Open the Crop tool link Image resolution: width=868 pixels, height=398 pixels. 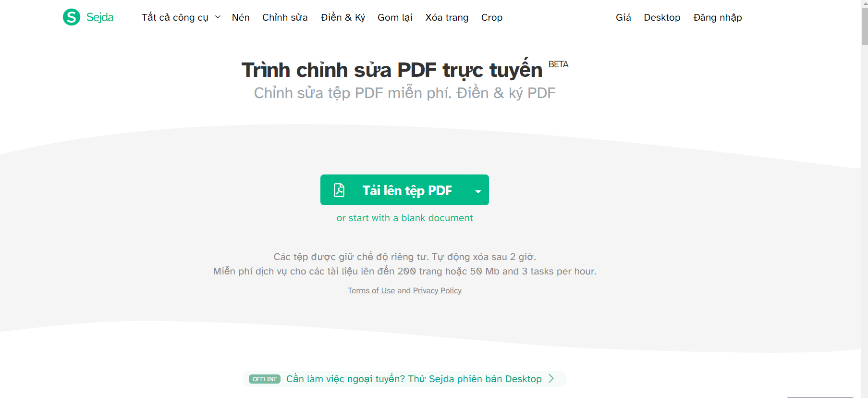(492, 17)
